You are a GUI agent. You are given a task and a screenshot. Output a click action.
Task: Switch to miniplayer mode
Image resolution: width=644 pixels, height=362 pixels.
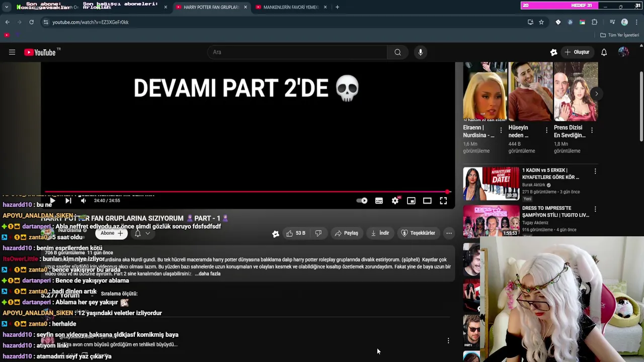411,201
